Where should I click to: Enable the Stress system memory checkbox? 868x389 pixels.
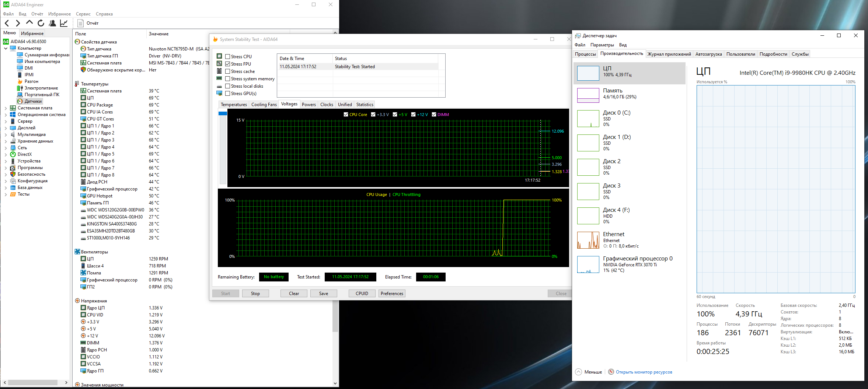[x=228, y=79]
